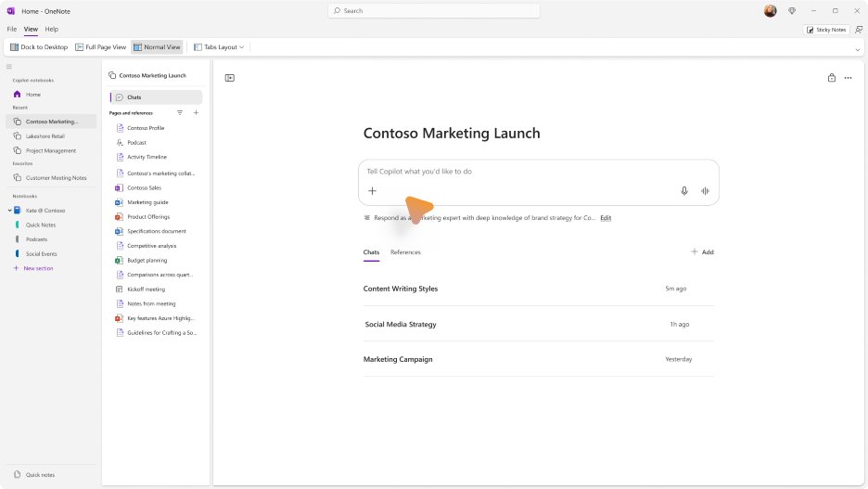Click the instructions icon before Respond as
The image size is (868, 489).
coord(366,218)
